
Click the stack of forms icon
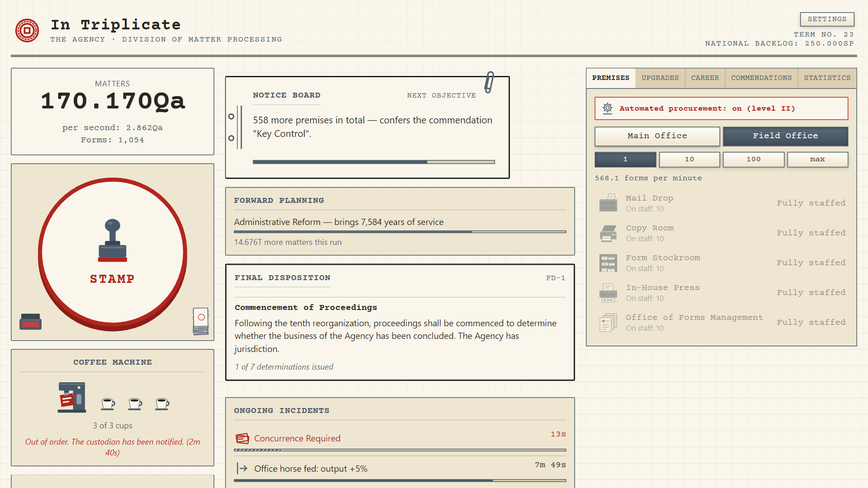201,321
